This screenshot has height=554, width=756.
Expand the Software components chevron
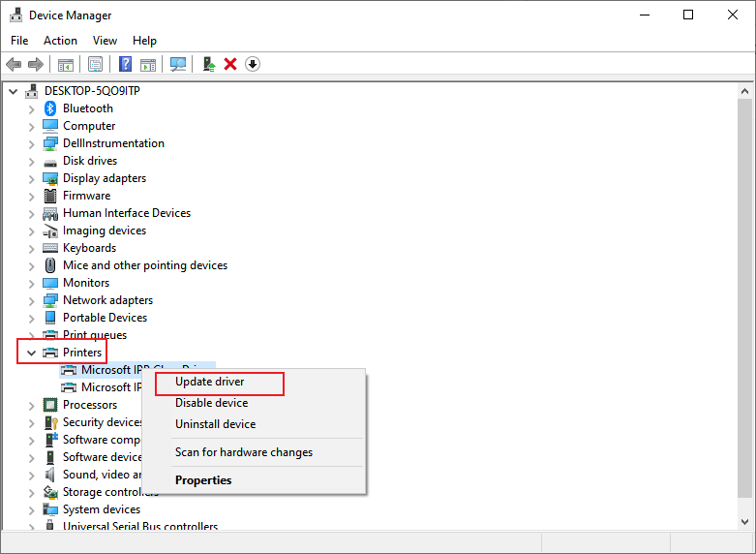pyautogui.click(x=31, y=441)
